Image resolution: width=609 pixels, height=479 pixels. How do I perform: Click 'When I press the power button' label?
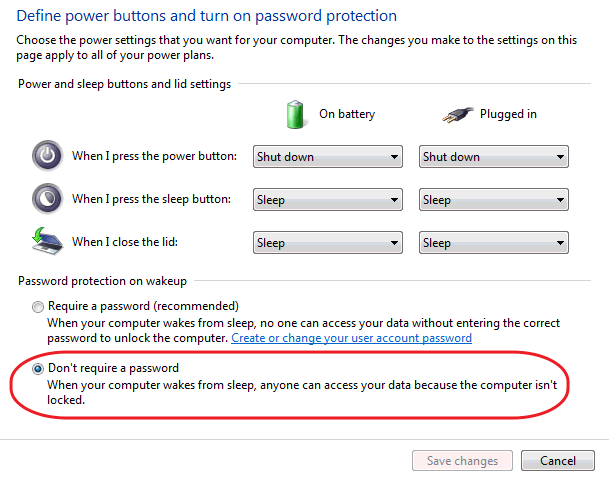(154, 157)
